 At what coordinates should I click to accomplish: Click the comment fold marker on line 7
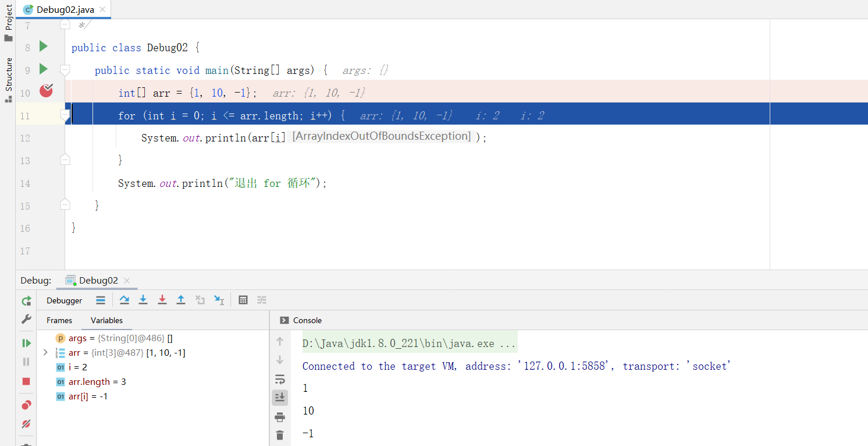coord(65,24)
